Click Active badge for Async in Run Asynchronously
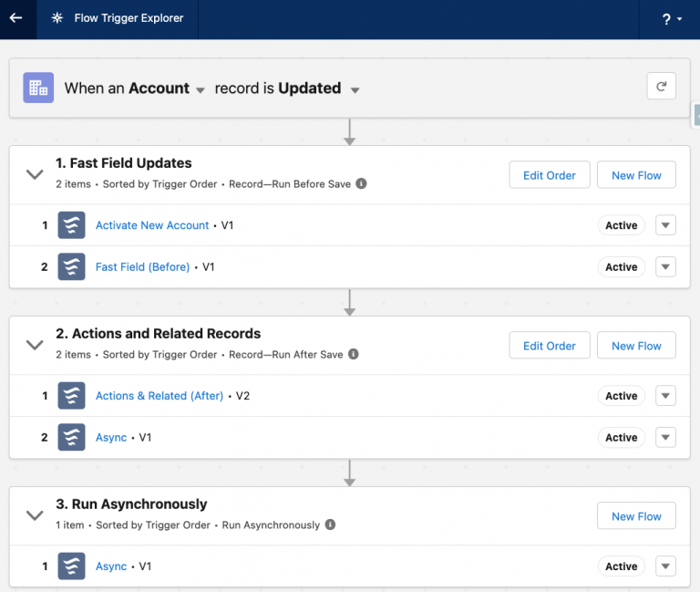This screenshot has width=700, height=592. (x=622, y=566)
